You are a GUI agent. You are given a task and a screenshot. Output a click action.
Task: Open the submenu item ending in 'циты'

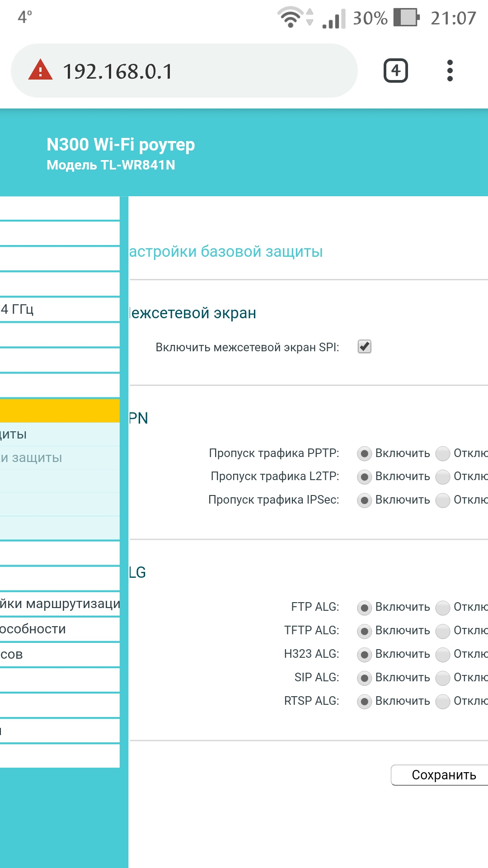pyautogui.click(x=60, y=434)
